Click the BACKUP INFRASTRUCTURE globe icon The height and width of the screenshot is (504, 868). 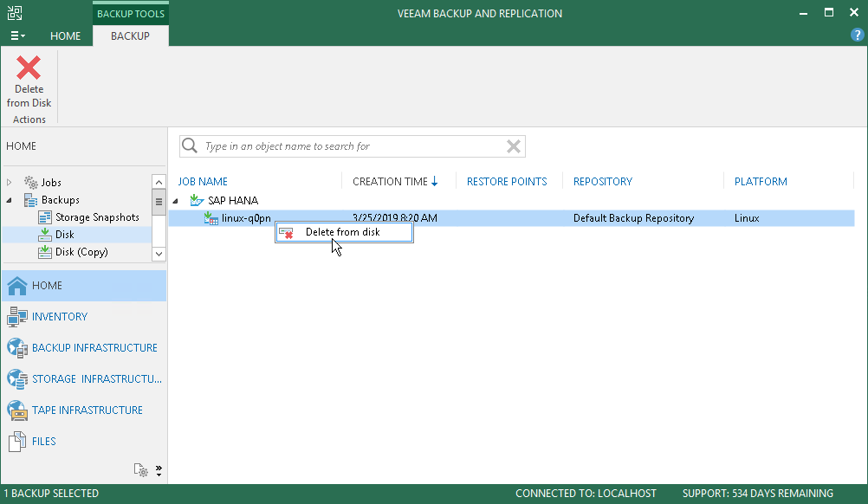17,348
